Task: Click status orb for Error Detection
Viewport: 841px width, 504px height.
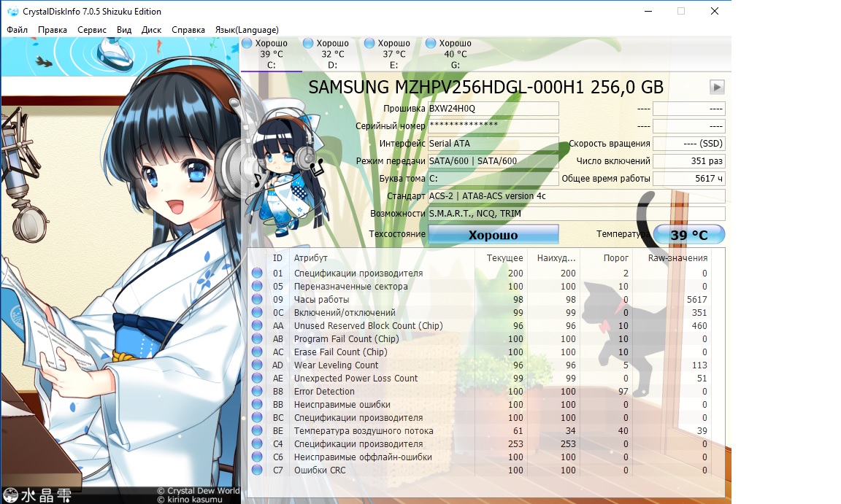Action: tap(258, 392)
